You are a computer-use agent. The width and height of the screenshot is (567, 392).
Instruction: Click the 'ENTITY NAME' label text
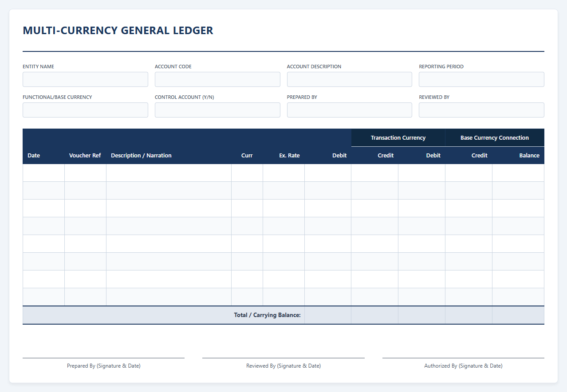[x=39, y=67]
